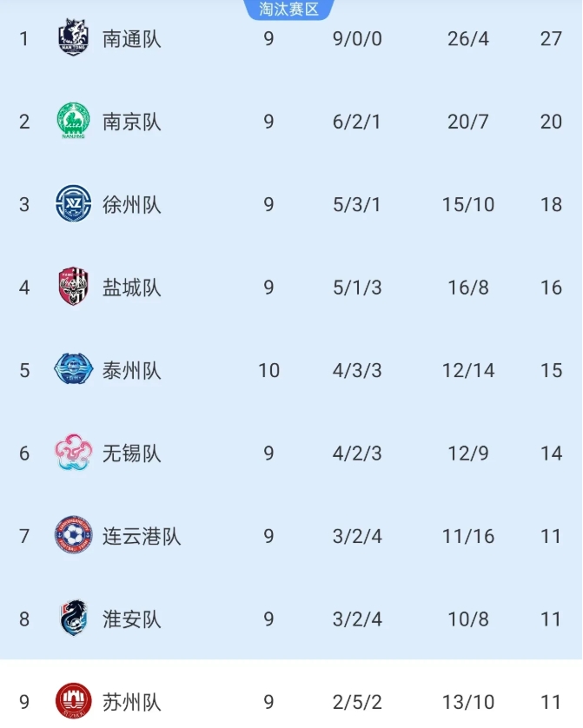Viewport: 583px width, 728px height.
Task: Tap the 淮安队 team name
Action: [132, 619]
